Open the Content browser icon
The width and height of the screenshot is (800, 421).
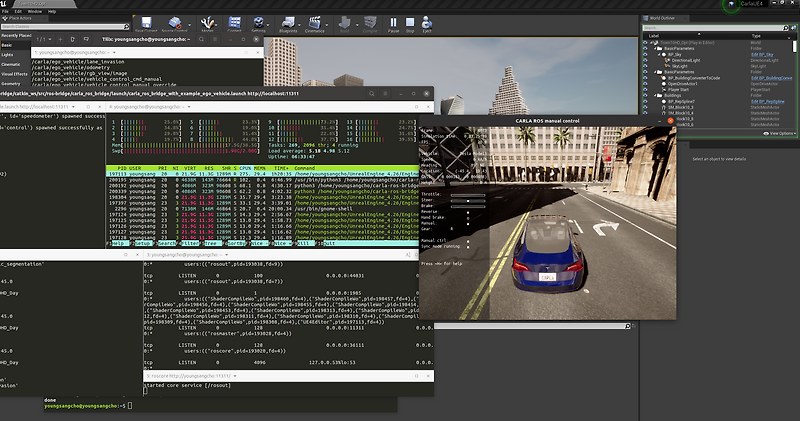235,22
